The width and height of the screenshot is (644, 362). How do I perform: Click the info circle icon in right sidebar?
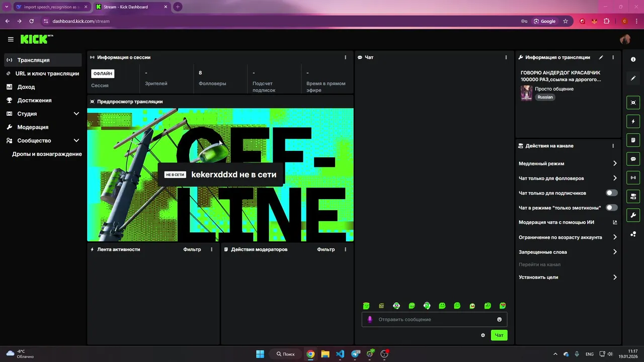(x=633, y=59)
